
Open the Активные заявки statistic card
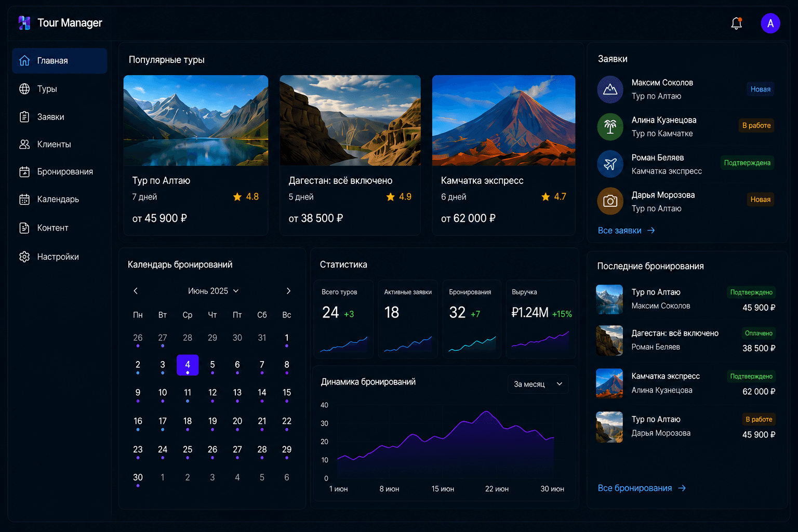tap(408, 319)
